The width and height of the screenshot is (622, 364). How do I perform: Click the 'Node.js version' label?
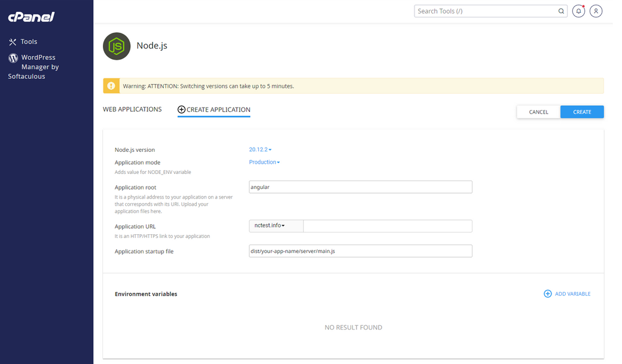point(135,150)
